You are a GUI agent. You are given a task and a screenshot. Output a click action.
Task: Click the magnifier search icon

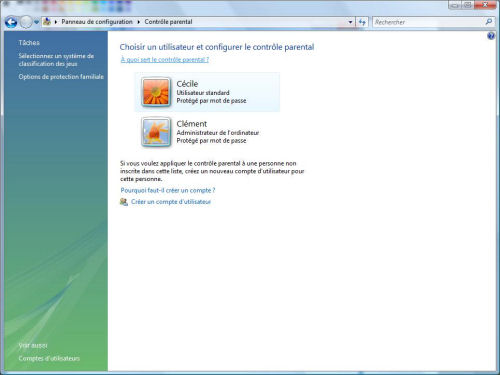point(489,22)
